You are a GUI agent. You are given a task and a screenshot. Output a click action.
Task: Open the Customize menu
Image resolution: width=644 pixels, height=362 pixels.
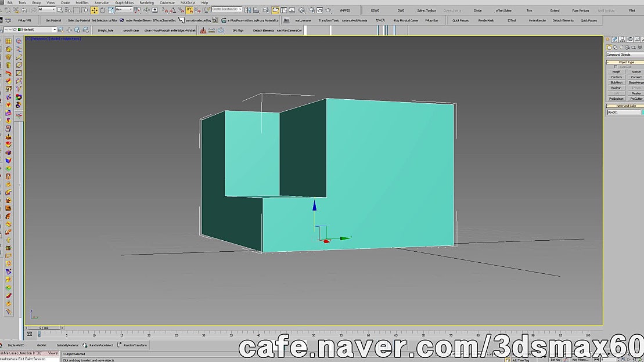point(167,2)
